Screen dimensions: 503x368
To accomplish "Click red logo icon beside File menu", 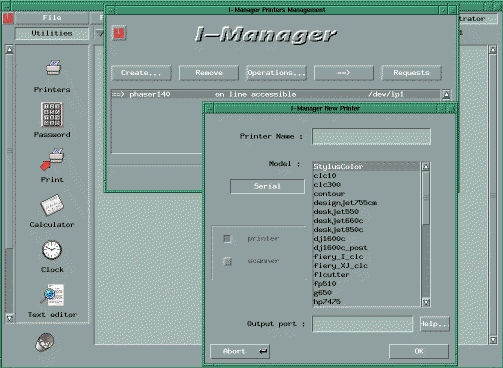I will 8,18.
